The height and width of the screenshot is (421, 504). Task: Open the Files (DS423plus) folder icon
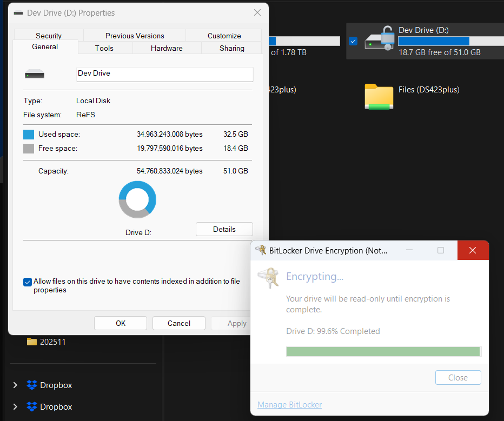(x=379, y=97)
